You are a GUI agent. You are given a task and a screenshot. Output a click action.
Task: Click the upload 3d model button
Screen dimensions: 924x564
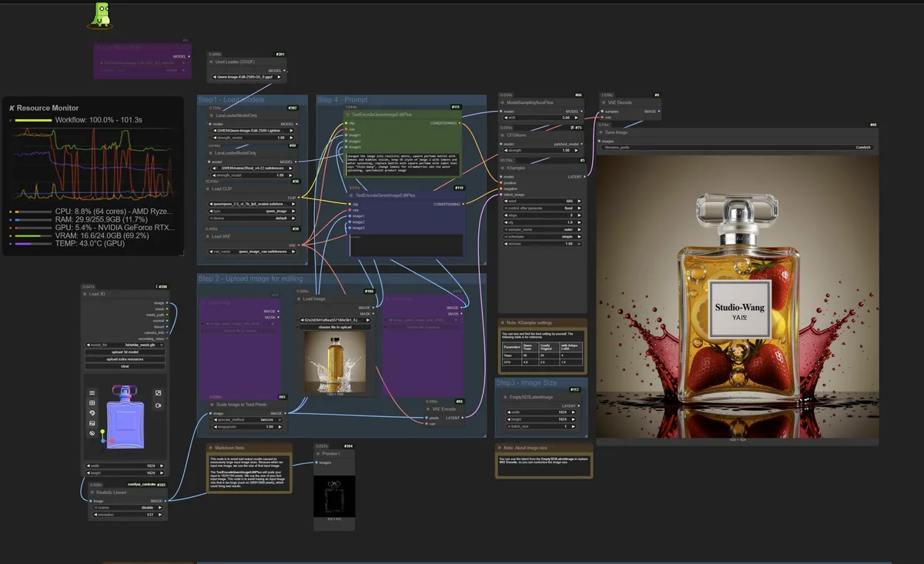pos(126,352)
